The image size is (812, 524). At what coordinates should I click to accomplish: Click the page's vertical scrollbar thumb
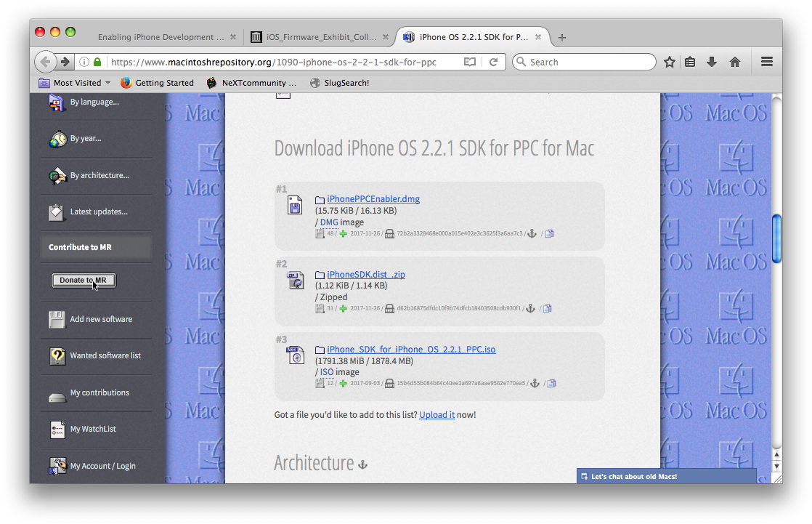776,238
